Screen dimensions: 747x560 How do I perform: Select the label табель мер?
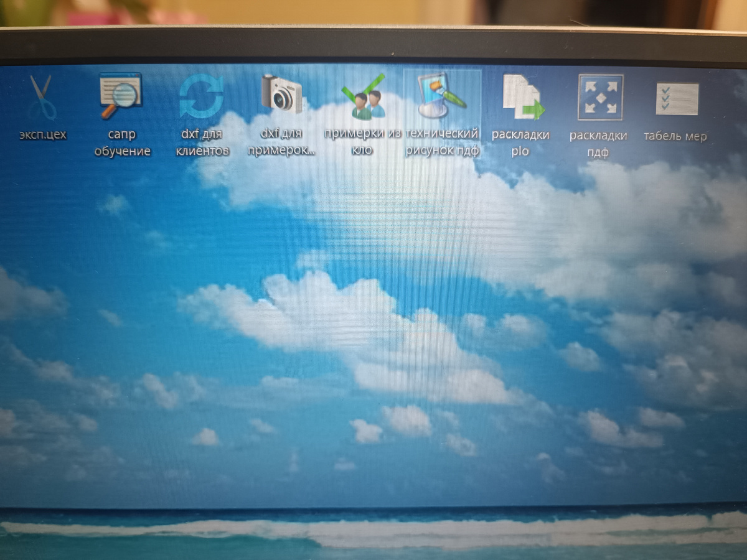coord(675,136)
